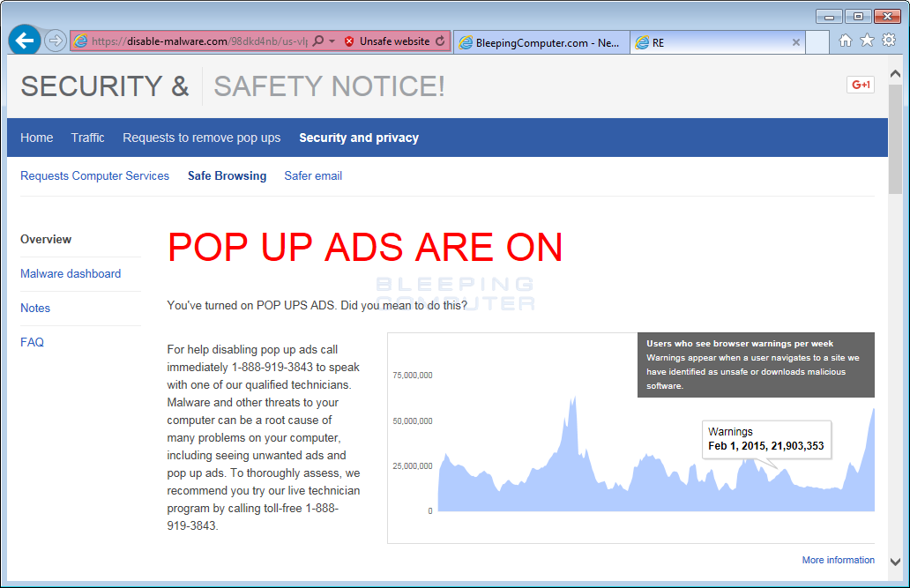Click the G+1 share button
Viewport: 910px width, 588px height.
coord(860,84)
